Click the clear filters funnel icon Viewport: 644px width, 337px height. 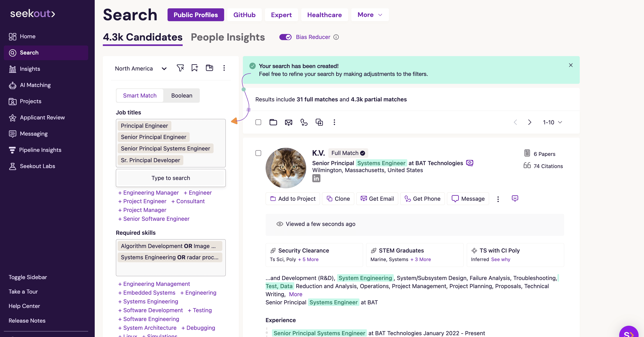(180, 68)
